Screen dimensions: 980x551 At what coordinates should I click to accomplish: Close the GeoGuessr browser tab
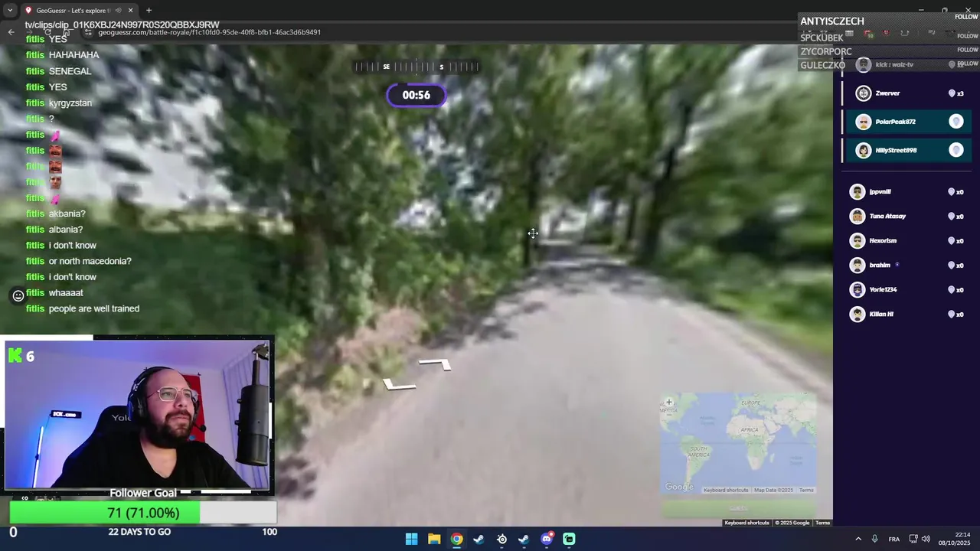pyautogui.click(x=130, y=11)
